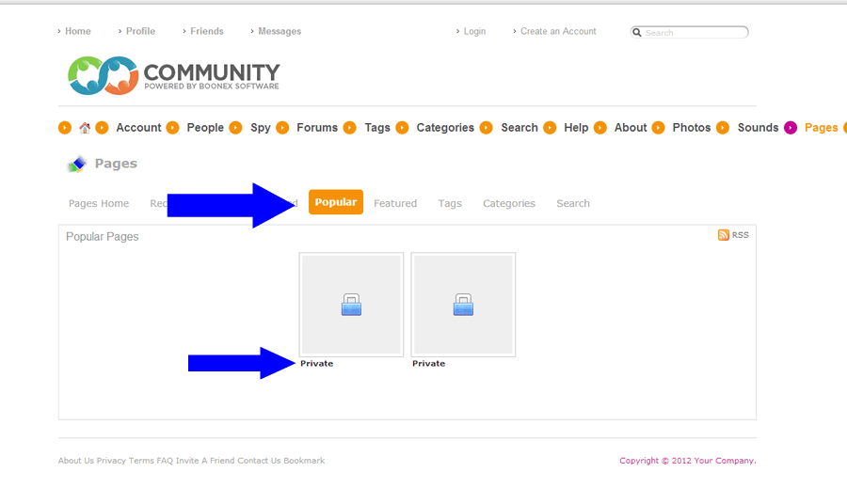Click the Pages module icon beside heading
The width and height of the screenshot is (847, 504).
click(77, 164)
